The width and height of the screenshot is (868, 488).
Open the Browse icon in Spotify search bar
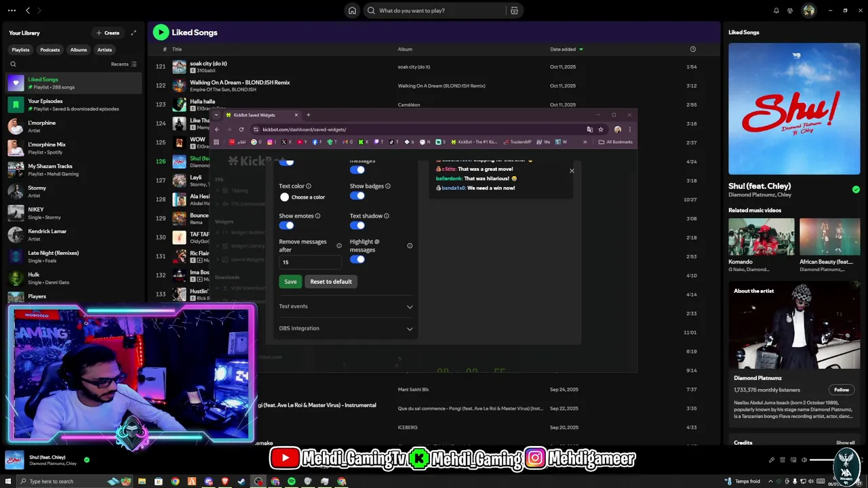(514, 10)
